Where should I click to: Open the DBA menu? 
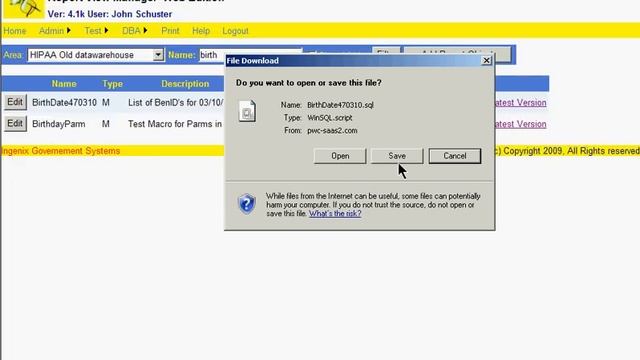131,31
